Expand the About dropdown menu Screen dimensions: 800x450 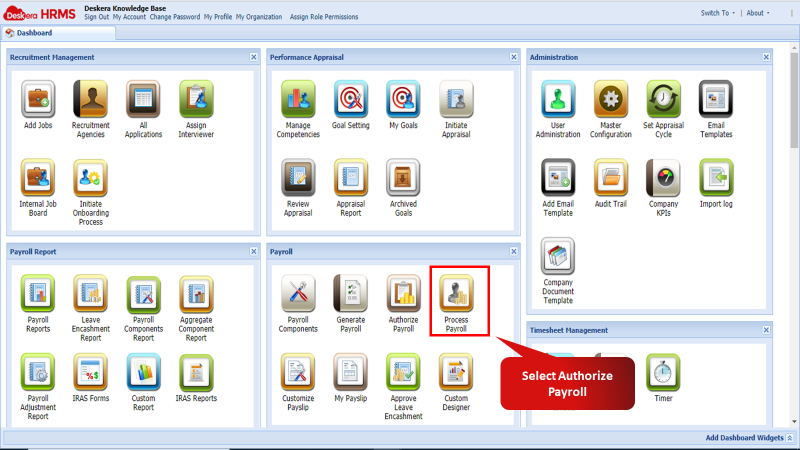[x=758, y=13]
